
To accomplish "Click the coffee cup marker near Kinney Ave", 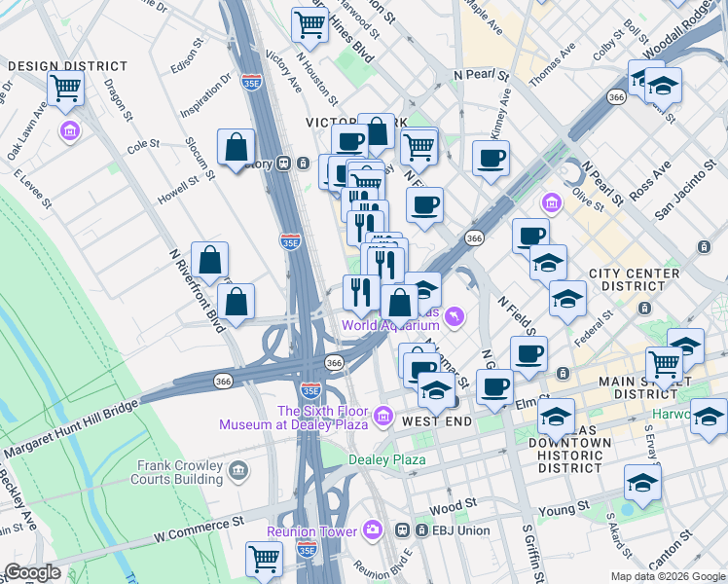I will [491, 162].
